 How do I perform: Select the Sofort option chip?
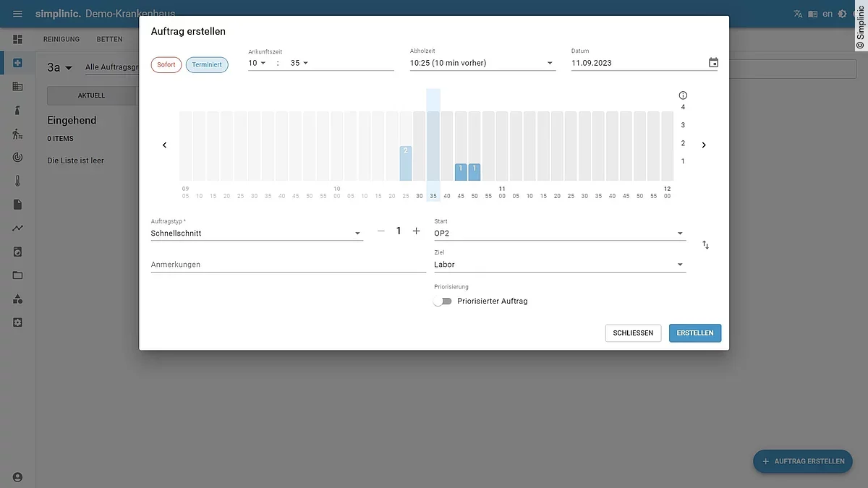point(166,65)
